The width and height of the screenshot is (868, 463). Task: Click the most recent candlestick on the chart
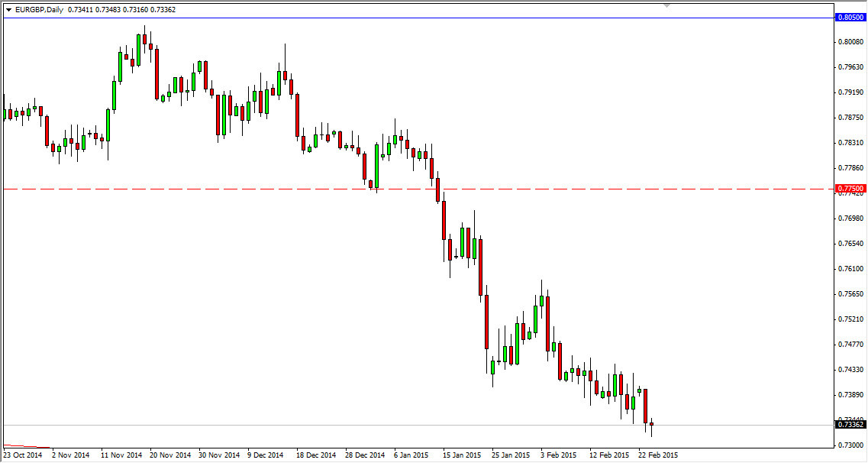coord(650,424)
